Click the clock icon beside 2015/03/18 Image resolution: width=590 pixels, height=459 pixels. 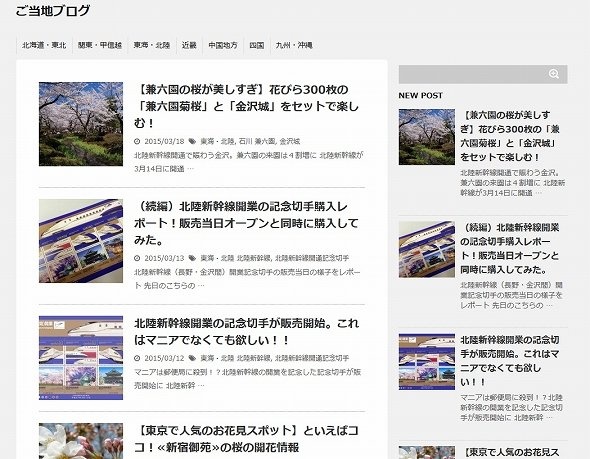click(x=137, y=141)
